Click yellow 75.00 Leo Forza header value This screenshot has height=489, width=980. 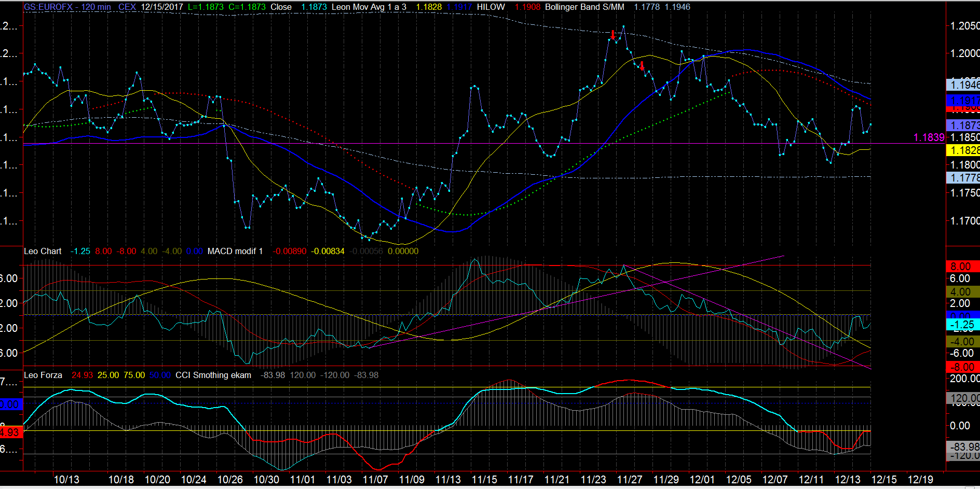tap(134, 375)
